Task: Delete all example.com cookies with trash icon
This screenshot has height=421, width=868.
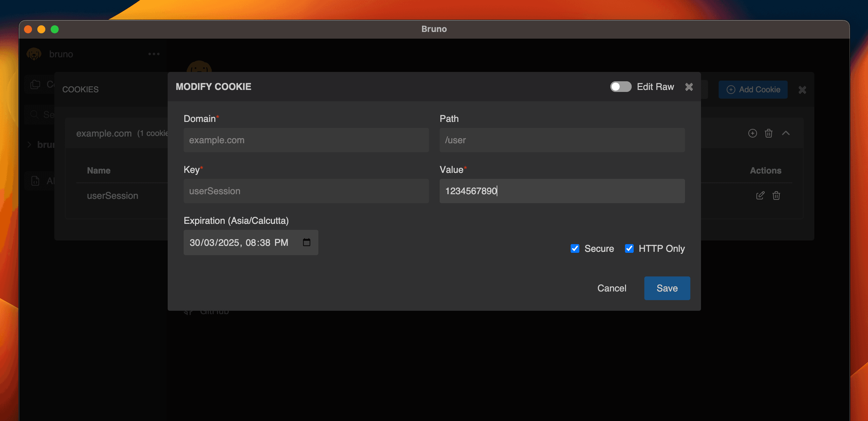Action: 768,133
